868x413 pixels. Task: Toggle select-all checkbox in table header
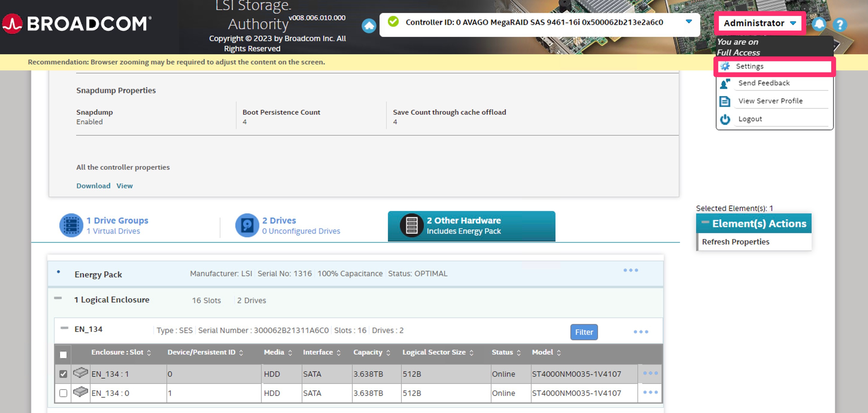63,355
